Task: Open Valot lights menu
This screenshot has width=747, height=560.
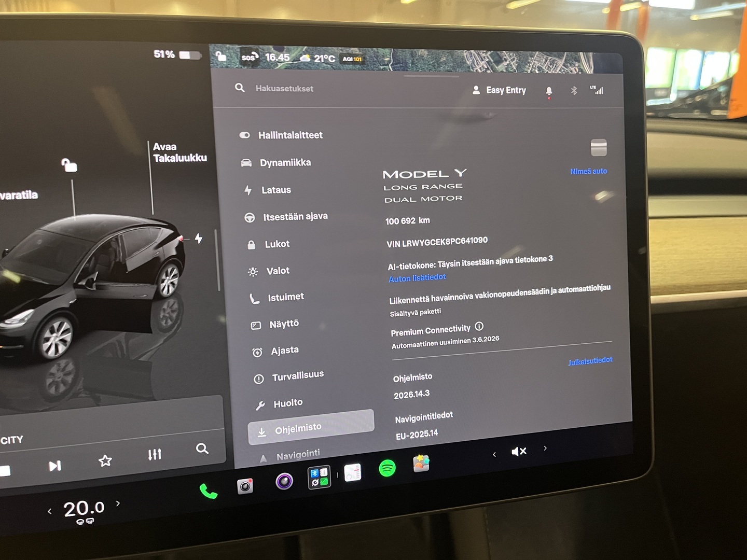Action: (269, 271)
